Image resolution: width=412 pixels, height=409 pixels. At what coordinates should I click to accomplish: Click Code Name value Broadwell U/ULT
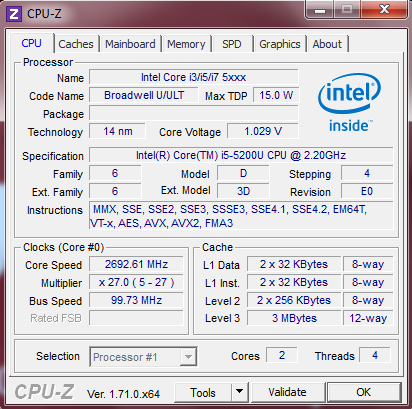144,95
